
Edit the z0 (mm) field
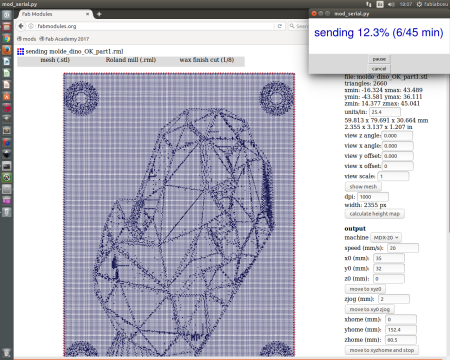point(389,279)
